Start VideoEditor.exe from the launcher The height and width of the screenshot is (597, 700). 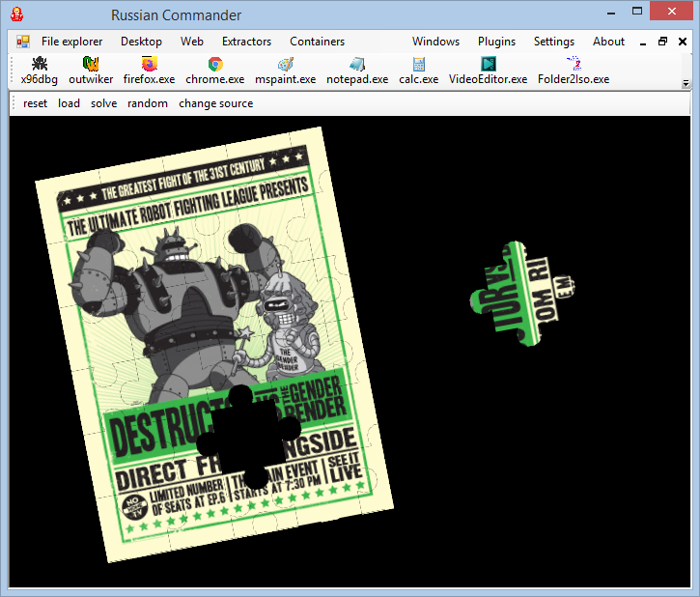pos(488,71)
